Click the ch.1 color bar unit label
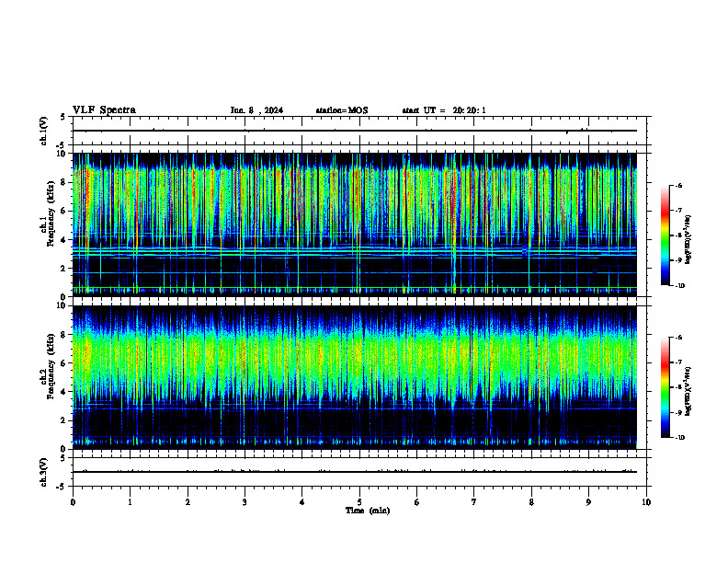This screenshot has height=563, width=728. (688, 240)
